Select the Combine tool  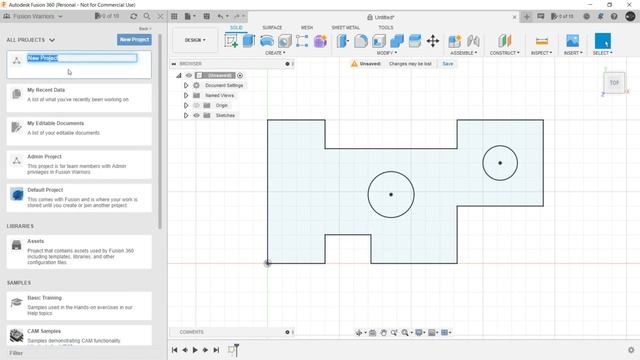point(397,41)
